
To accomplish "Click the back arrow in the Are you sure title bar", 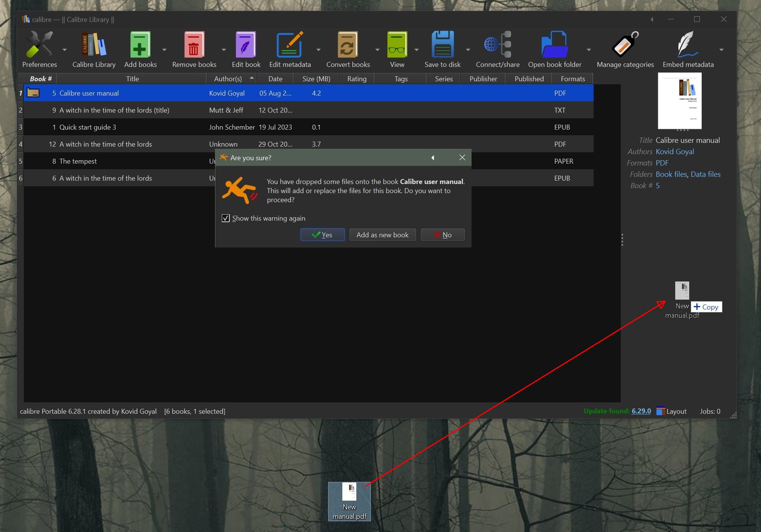I will [x=433, y=158].
